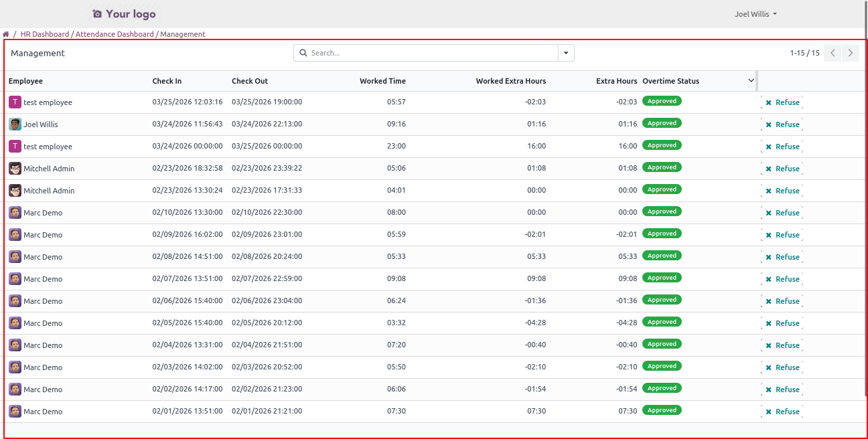This screenshot has width=868, height=439.
Task: Click test employee avatar on 03/25/2026 12:03:16 row
Action: pos(15,102)
